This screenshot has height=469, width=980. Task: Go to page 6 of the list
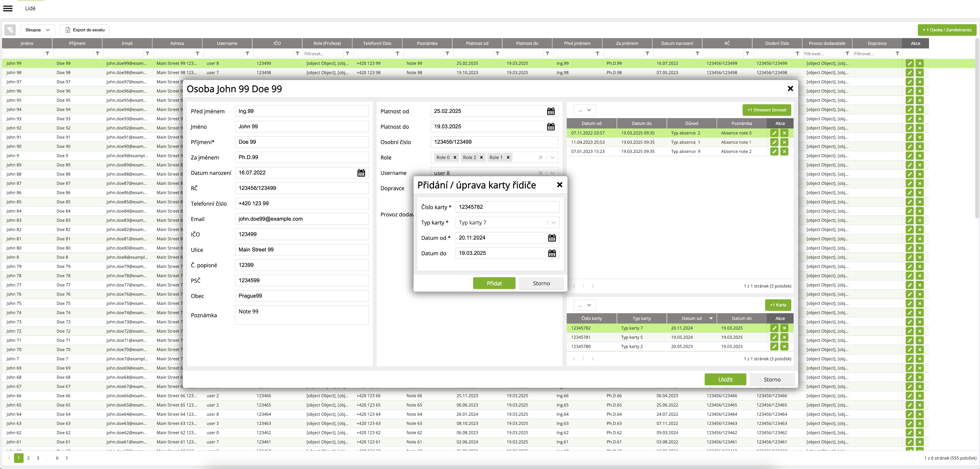coord(57,458)
